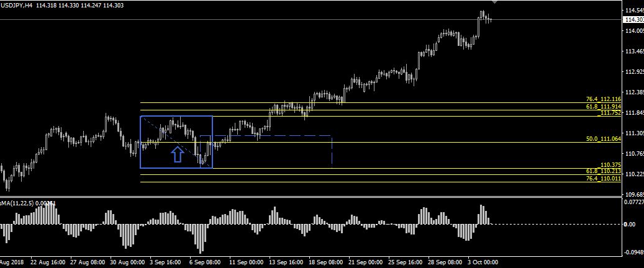Click the 3 Sep 16:00 time label
The height and width of the screenshot is (268, 644).
point(165,261)
